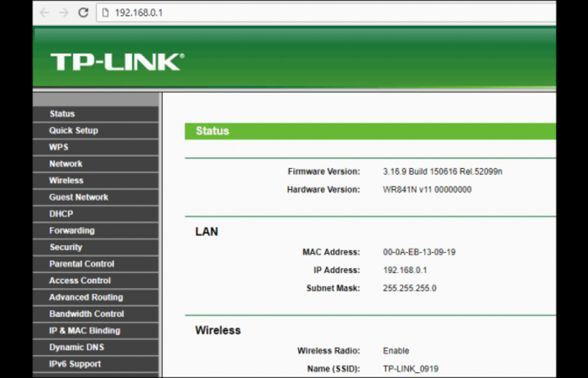This screenshot has width=588, height=378.
Task: Open the Status menu item
Action: pos(96,114)
